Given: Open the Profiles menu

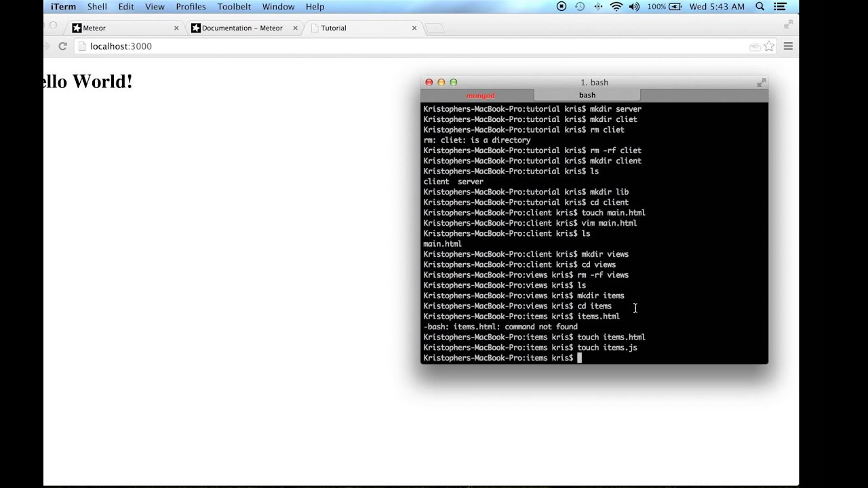Looking at the screenshot, I should click(191, 7).
